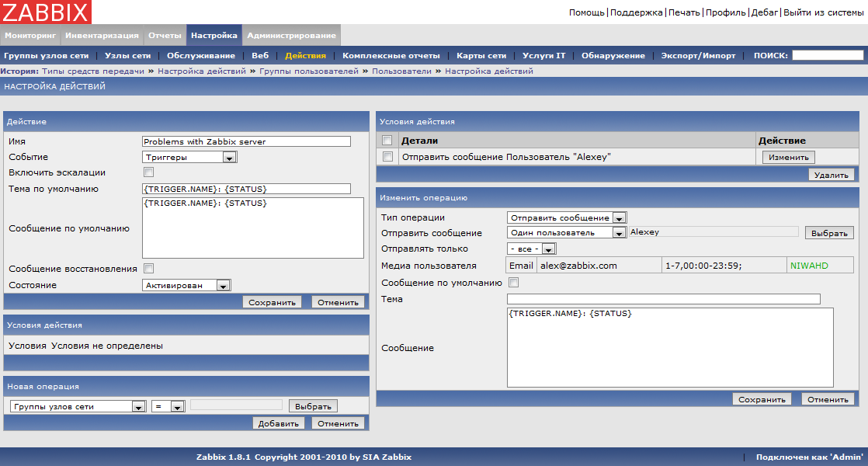Click Изменить for the Alexey operation

pos(788,157)
